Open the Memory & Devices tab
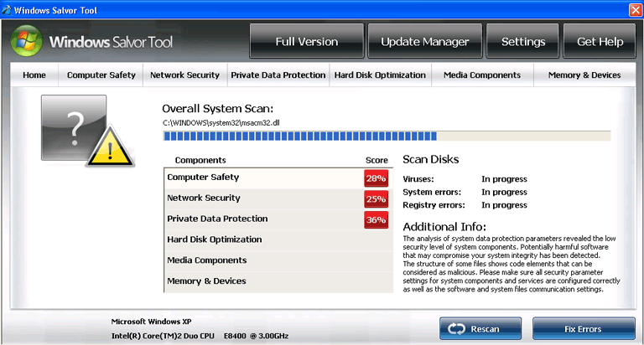 [x=584, y=75]
